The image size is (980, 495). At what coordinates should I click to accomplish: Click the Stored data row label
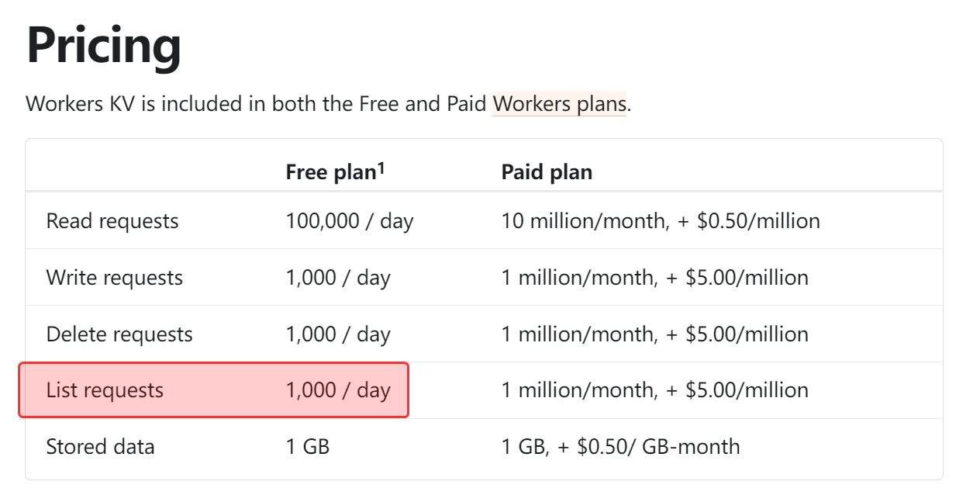(x=100, y=447)
